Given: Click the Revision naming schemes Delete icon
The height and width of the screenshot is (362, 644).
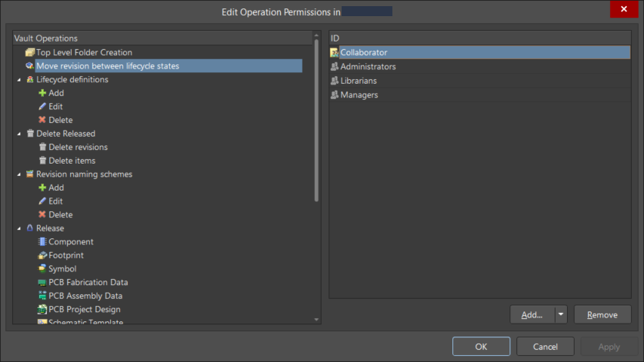Looking at the screenshot, I should pos(42,214).
